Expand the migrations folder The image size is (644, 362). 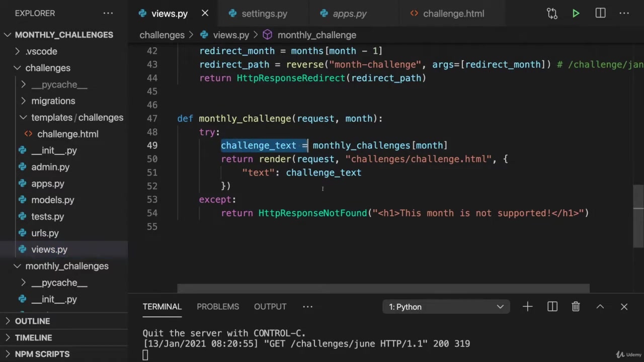point(53,101)
